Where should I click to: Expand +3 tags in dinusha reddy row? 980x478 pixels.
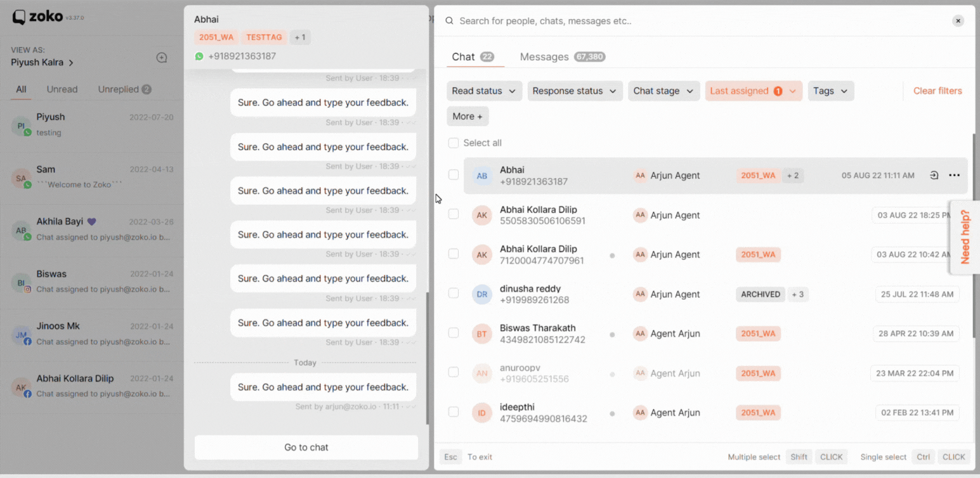tap(797, 294)
